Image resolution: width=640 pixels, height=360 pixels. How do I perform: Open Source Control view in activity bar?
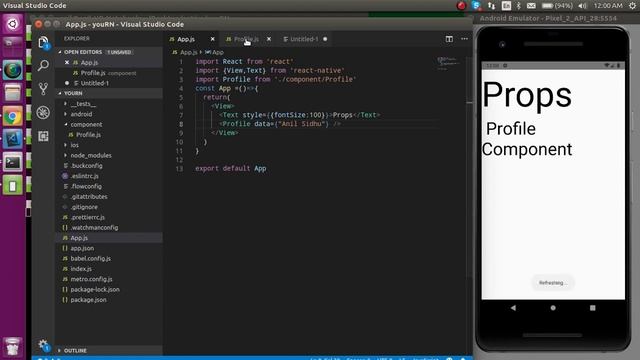tap(43, 89)
